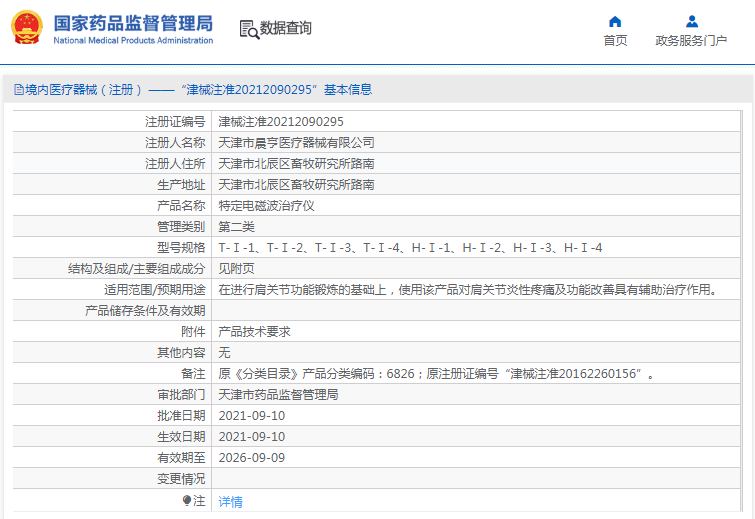The image size is (755, 519).
Task: Open the 详情 link in the 注 row
Action: (230, 501)
